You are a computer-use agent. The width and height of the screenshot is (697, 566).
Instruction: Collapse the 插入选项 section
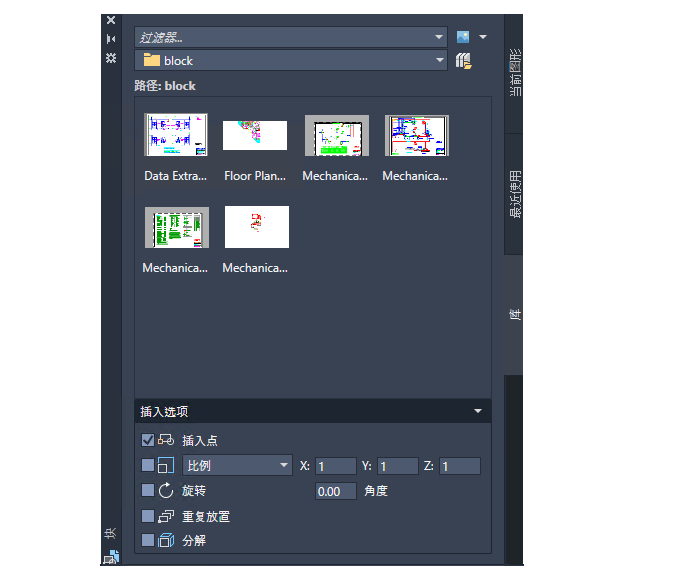click(478, 411)
